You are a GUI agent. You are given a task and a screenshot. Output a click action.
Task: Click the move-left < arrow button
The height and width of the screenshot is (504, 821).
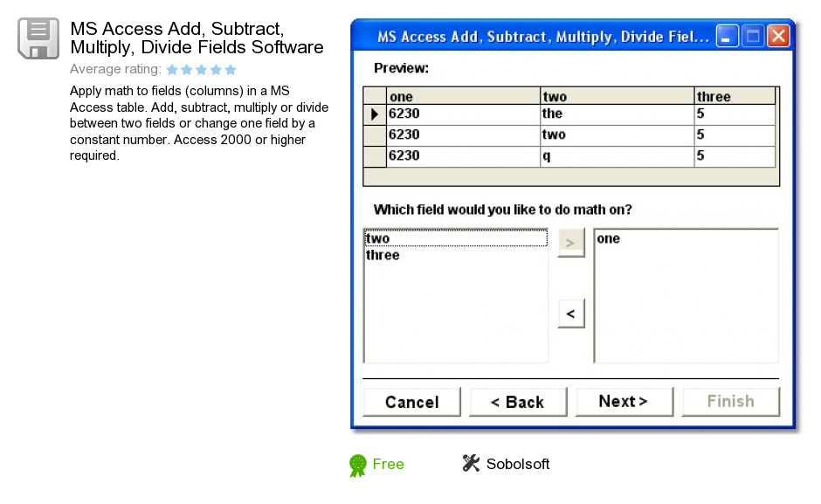pyautogui.click(x=570, y=314)
